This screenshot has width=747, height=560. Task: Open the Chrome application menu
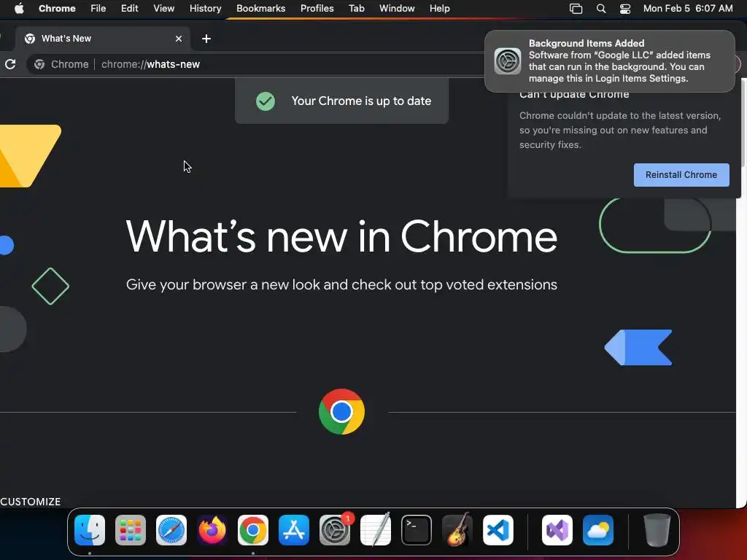click(57, 9)
